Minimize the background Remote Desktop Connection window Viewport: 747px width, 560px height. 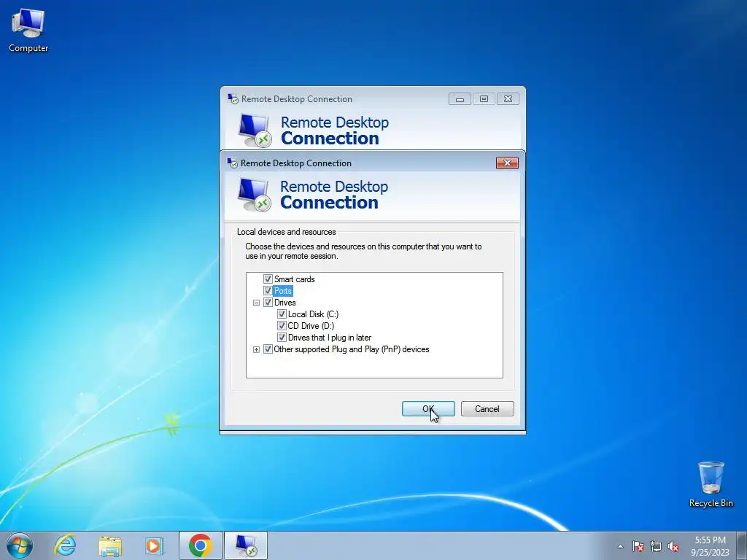pyautogui.click(x=460, y=99)
